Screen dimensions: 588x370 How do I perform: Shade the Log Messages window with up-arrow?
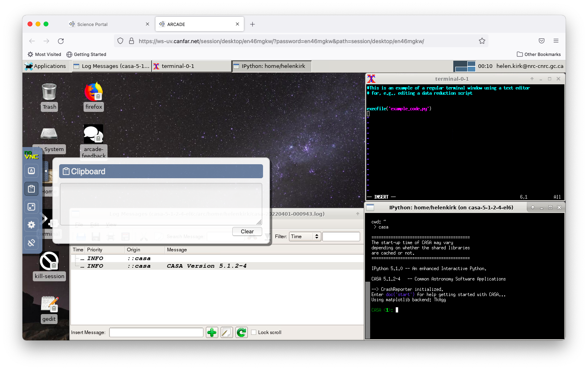pyautogui.click(x=358, y=214)
